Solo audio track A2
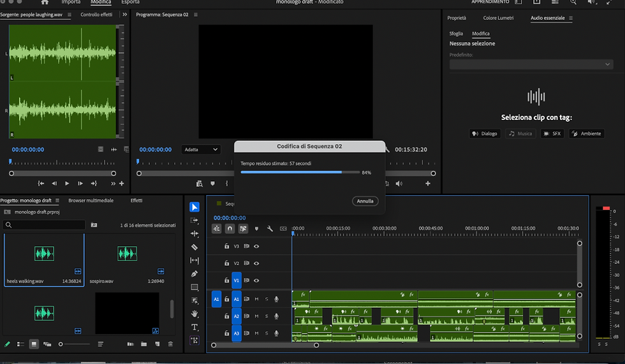Screen dimensions: 625x364 tap(267, 316)
